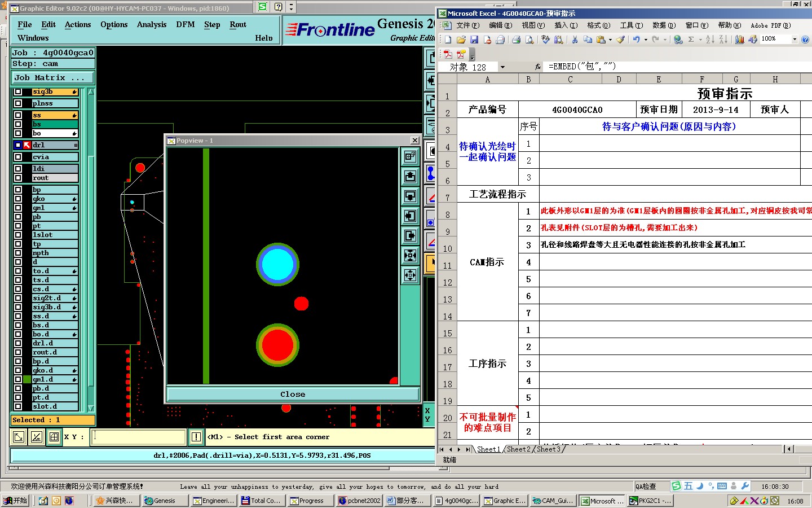Image resolution: width=812 pixels, height=508 pixels.
Task: Toggle the cvia layer checkbox
Action: click(18, 157)
